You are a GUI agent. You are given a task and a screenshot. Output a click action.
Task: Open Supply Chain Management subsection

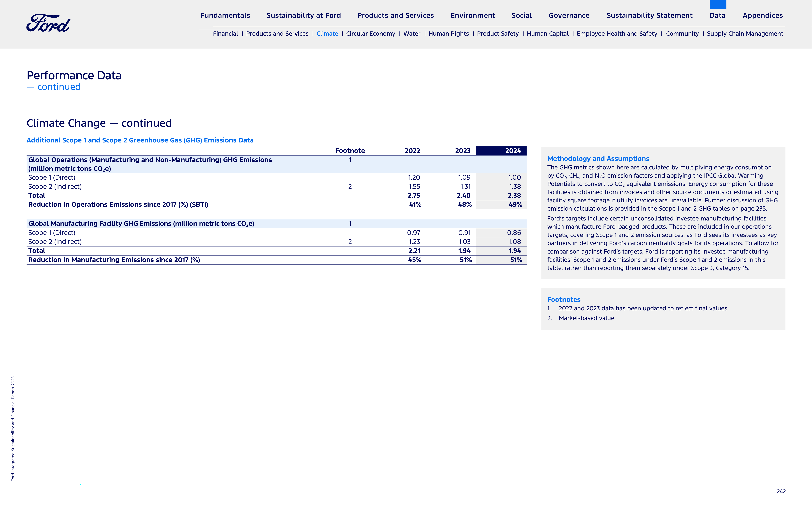pos(745,34)
